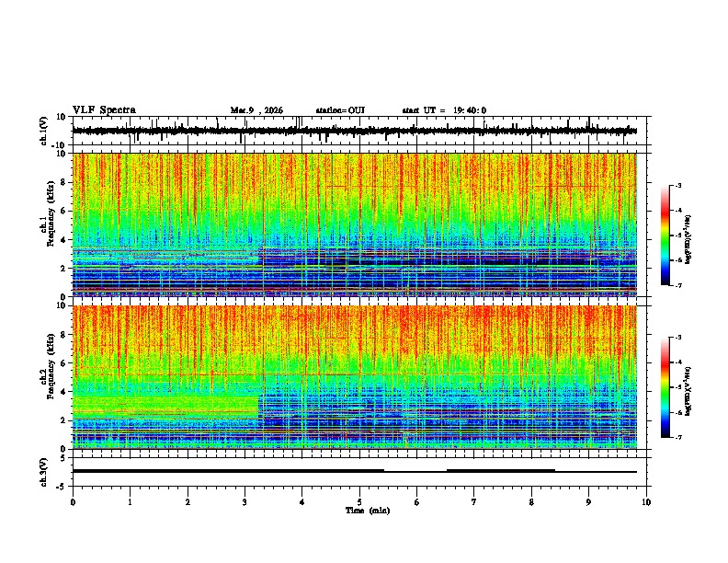Click the ch.2 color bar "-3" tick label
The width and height of the screenshot is (728, 563).
(x=677, y=338)
